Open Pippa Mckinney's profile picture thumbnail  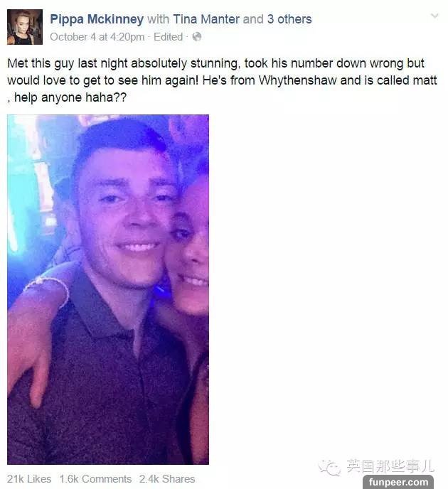point(25,27)
